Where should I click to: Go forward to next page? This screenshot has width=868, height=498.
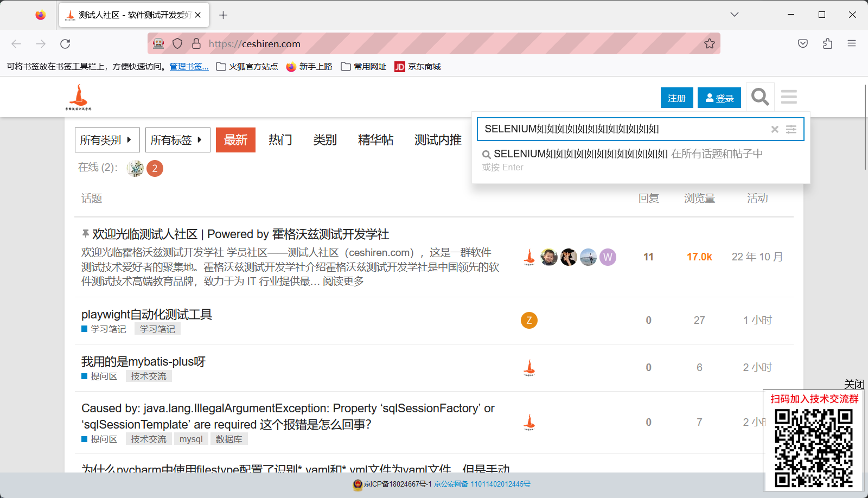click(41, 44)
